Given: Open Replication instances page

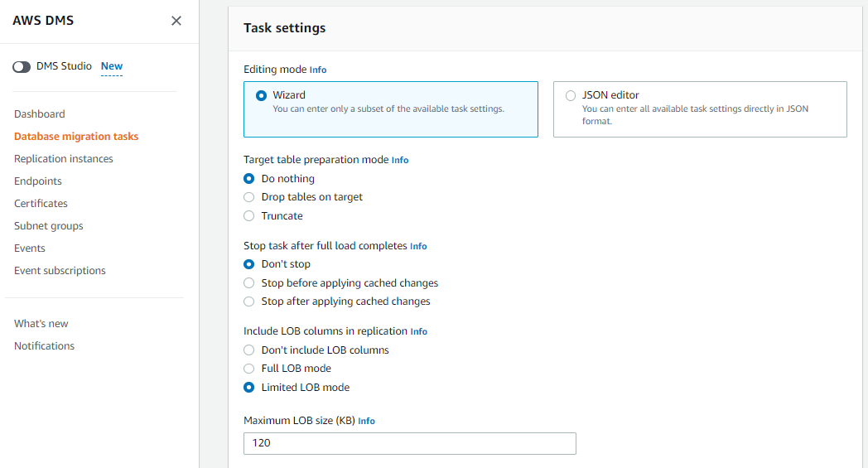Looking at the screenshot, I should tap(64, 159).
